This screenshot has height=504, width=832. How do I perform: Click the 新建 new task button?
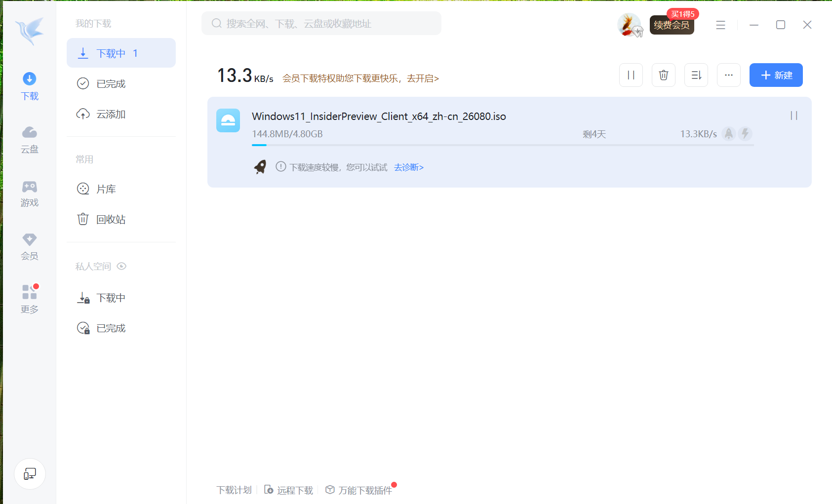coord(776,75)
